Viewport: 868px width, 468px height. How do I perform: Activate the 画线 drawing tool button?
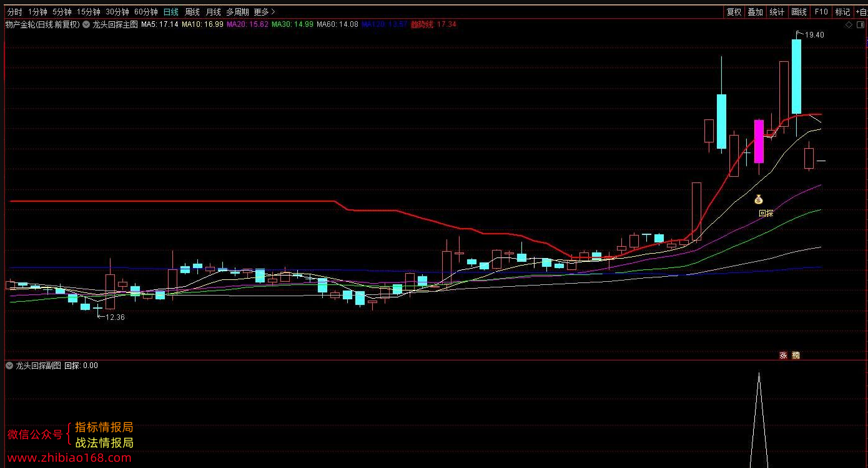(799, 12)
